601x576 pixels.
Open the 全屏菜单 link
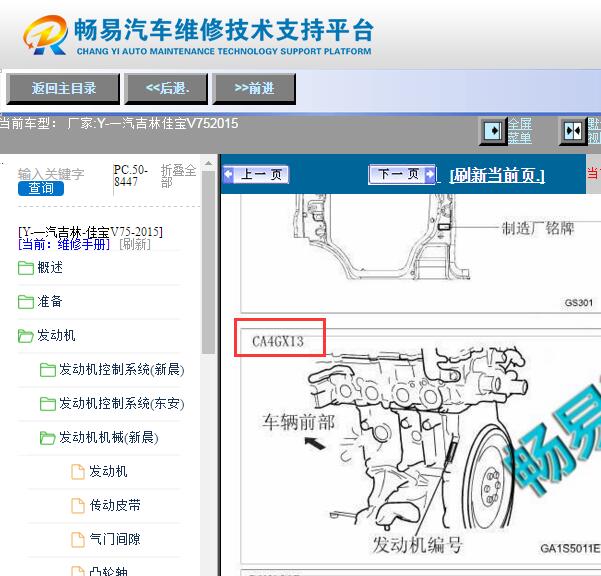520,131
